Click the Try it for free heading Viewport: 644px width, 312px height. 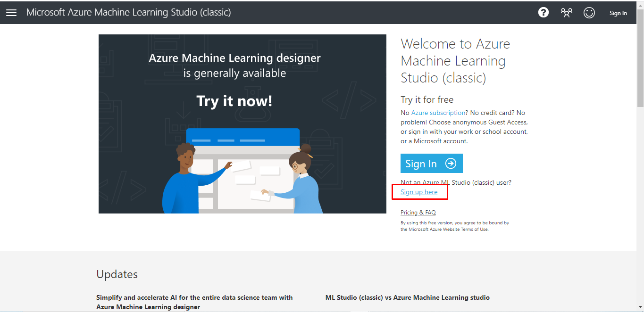[x=427, y=99]
